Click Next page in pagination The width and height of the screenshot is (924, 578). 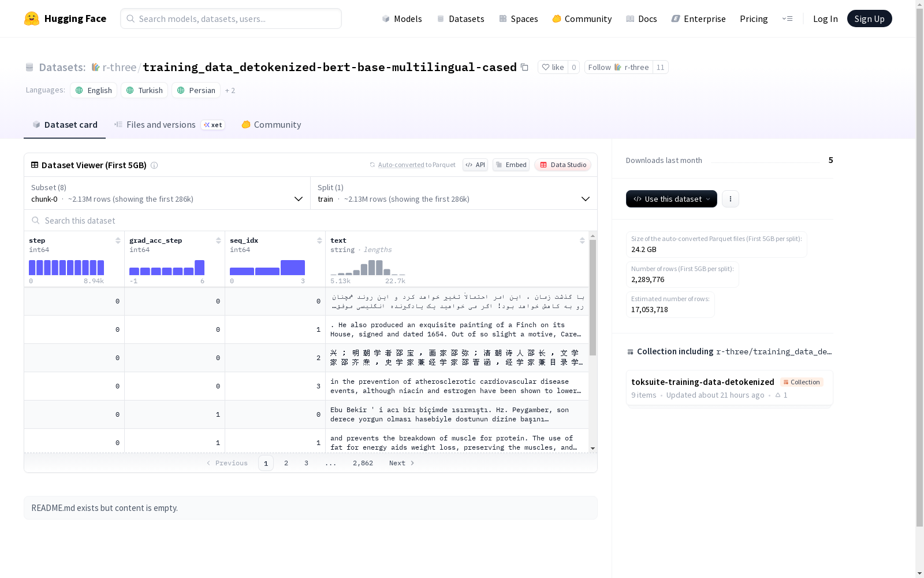tap(401, 463)
